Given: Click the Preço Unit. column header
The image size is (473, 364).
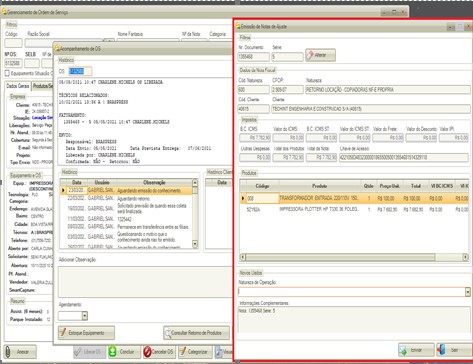Looking at the screenshot, I should coord(390,186).
